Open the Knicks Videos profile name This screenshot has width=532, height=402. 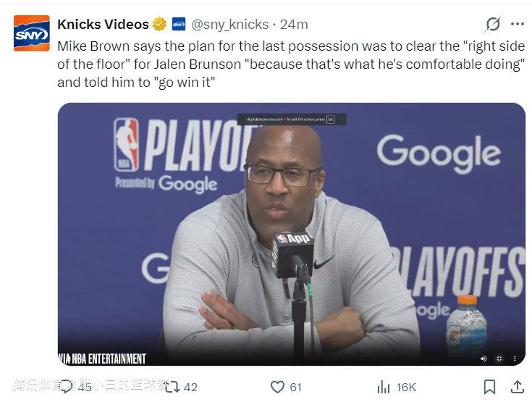tap(103, 25)
